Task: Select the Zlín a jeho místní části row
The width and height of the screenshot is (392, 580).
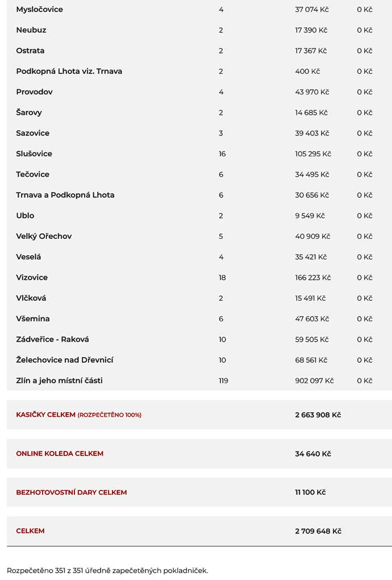Action: (x=199, y=380)
